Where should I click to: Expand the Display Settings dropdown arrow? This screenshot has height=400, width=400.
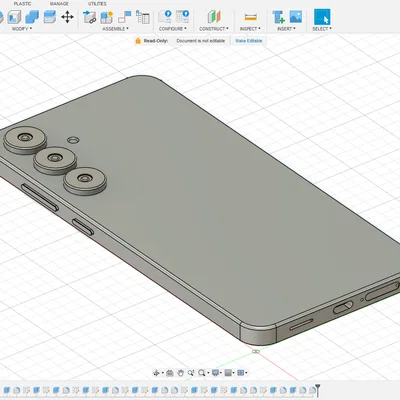pyautogui.click(x=221, y=373)
